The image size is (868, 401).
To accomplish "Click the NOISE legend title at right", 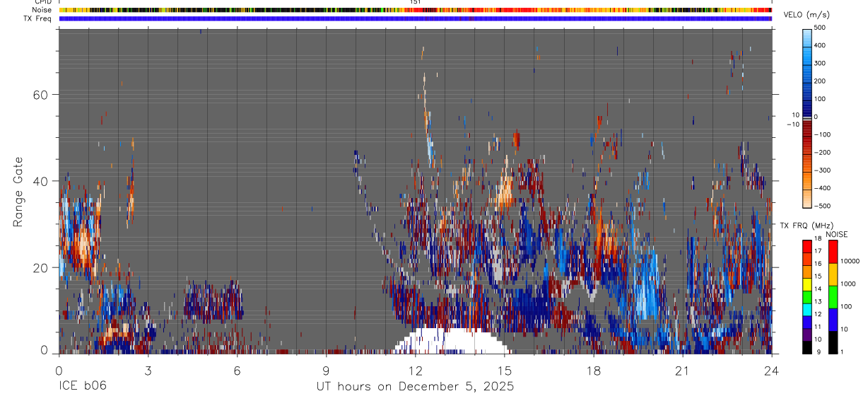I will [x=837, y=234].
